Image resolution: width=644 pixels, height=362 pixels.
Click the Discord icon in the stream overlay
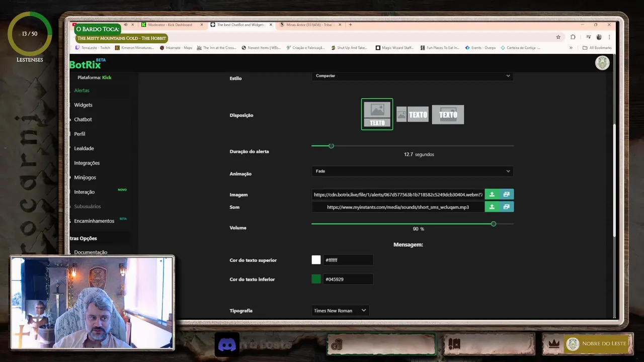tap(227, 344)
